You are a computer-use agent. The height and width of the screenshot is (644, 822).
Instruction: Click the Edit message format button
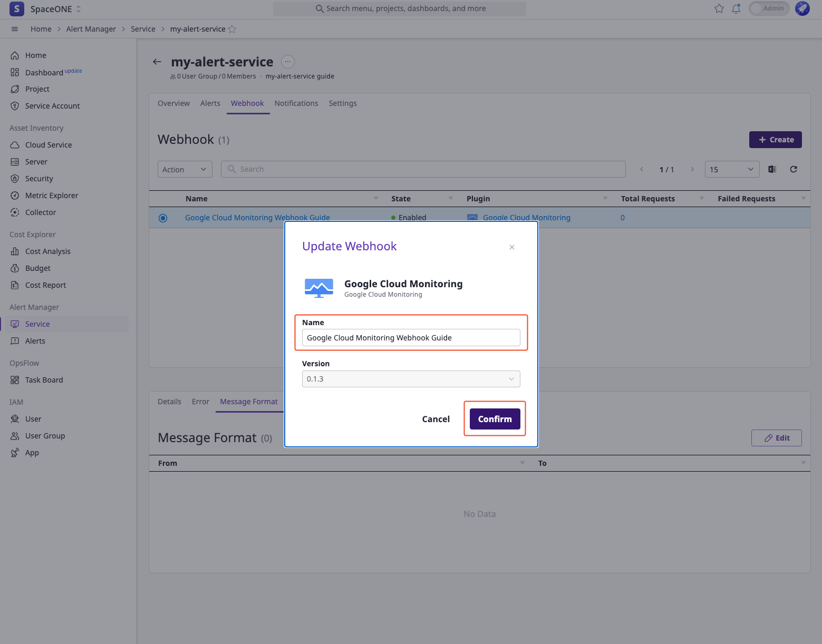click(x=777, y=438)
